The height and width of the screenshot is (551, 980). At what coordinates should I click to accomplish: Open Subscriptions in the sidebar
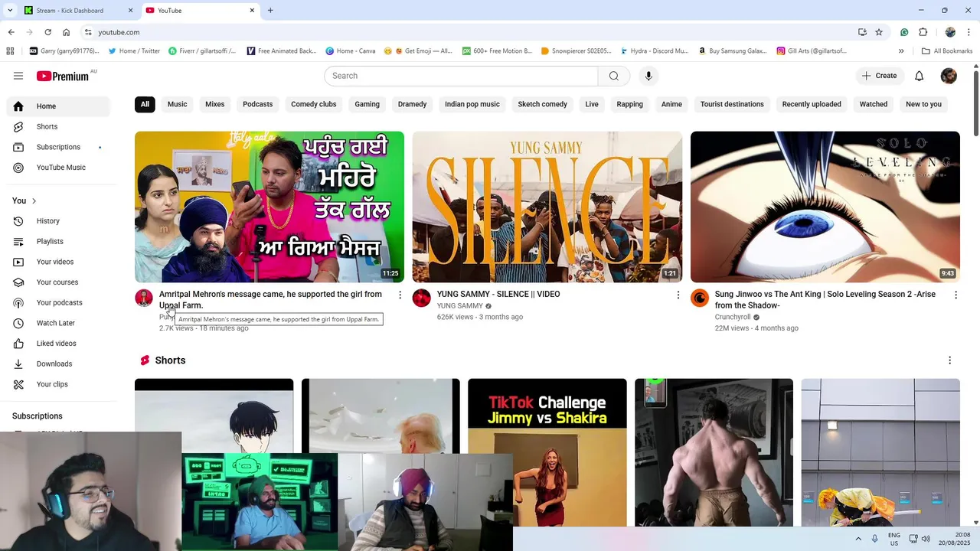[58, 147]
